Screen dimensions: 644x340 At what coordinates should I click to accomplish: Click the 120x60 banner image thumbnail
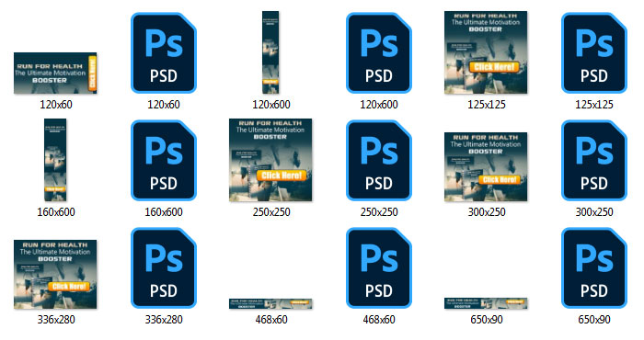click(55, 73)
